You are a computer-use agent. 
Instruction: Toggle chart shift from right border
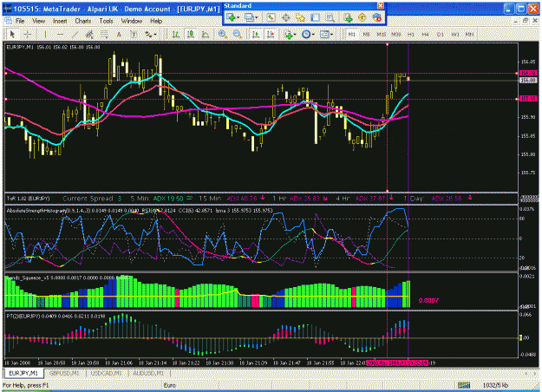[271, 34]
